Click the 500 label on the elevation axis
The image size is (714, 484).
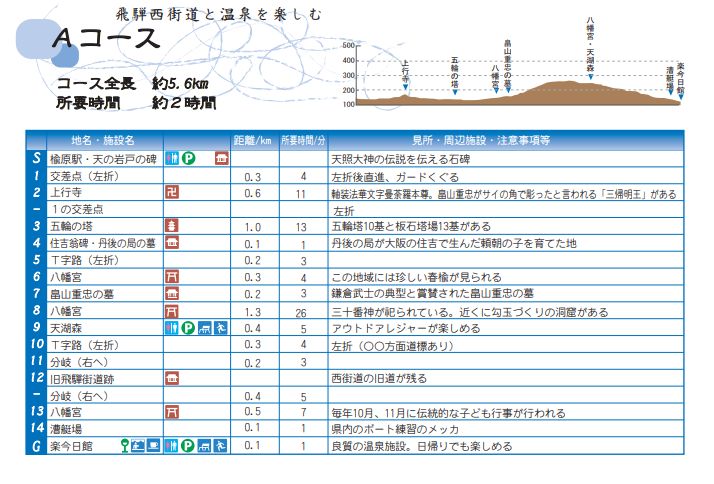pos(348,46)
